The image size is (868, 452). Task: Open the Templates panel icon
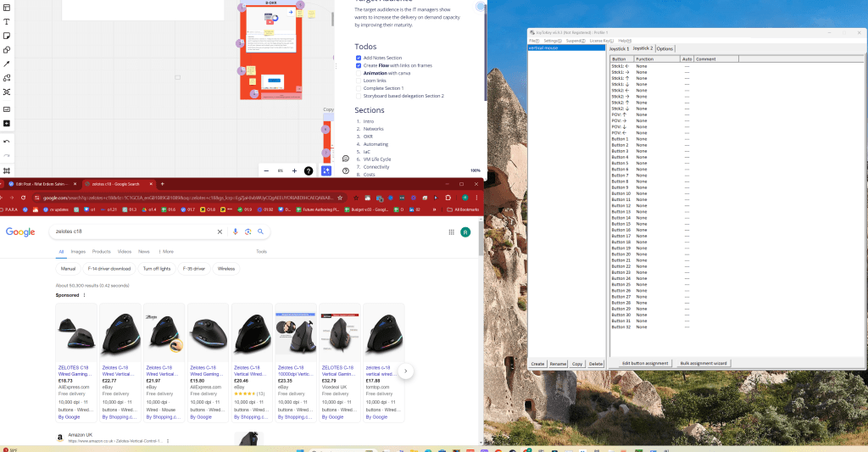[x=7, y=8]
